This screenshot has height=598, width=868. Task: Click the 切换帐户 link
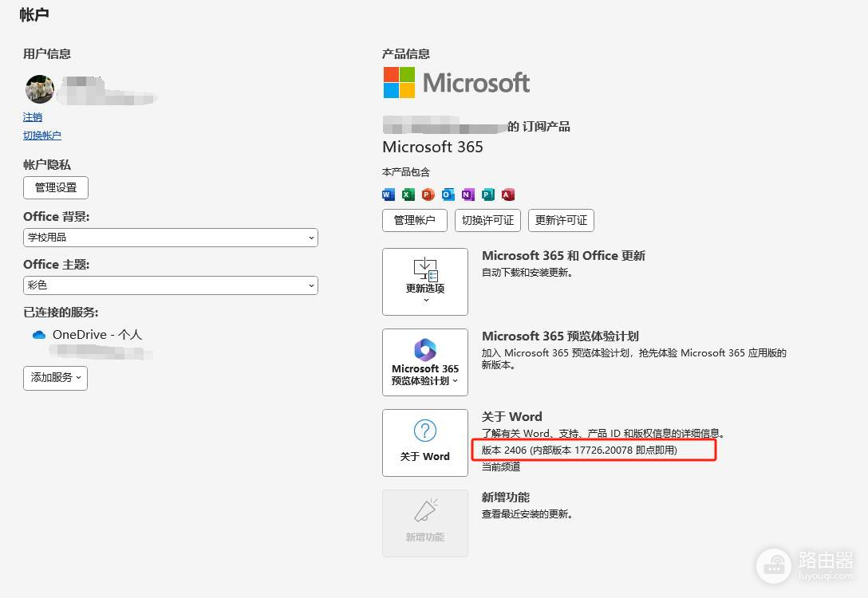(x=42, y=136)
